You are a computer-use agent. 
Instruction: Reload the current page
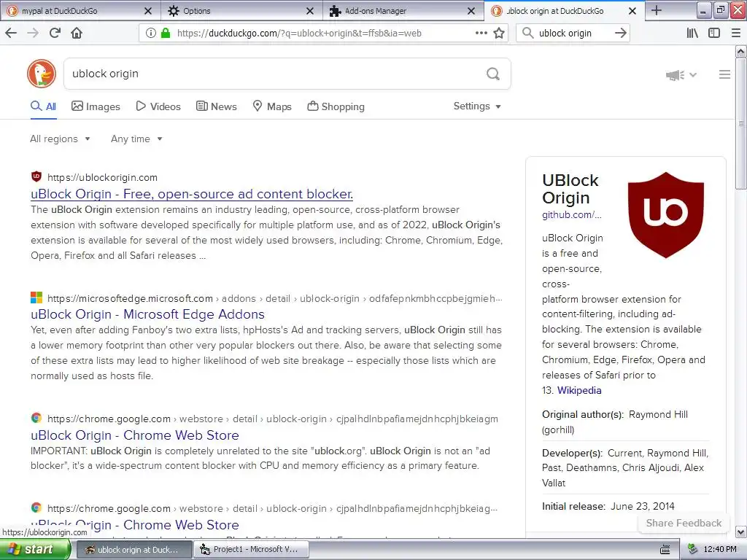[x=55, y=33]
